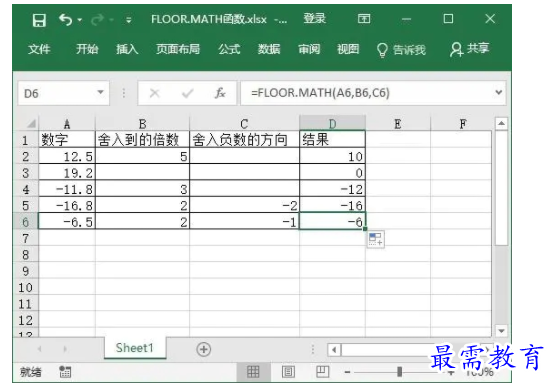The height and width of the screenshot is (389, 552).
Task: Click the Insert Function fx icon
Action: [x=220, y=93]
